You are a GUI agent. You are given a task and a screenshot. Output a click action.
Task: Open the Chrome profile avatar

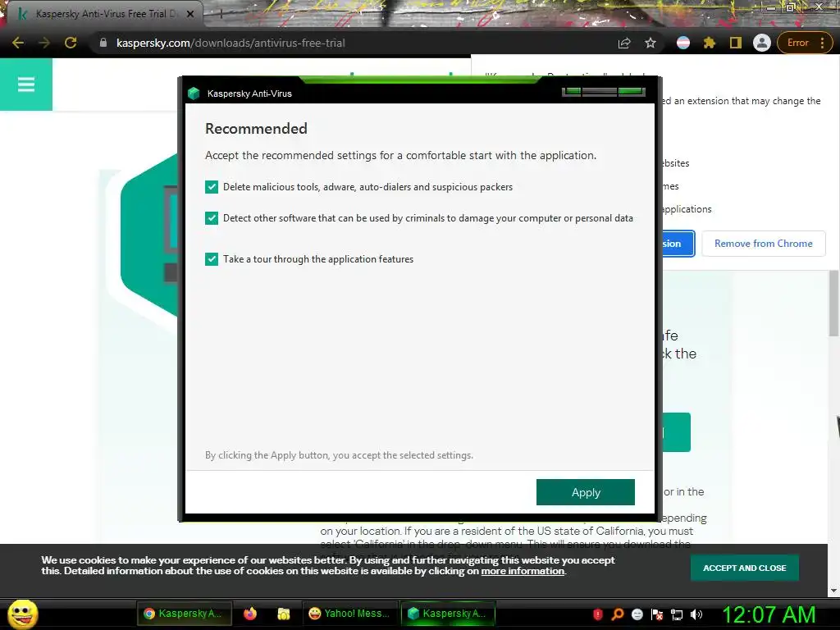[762, 43]
